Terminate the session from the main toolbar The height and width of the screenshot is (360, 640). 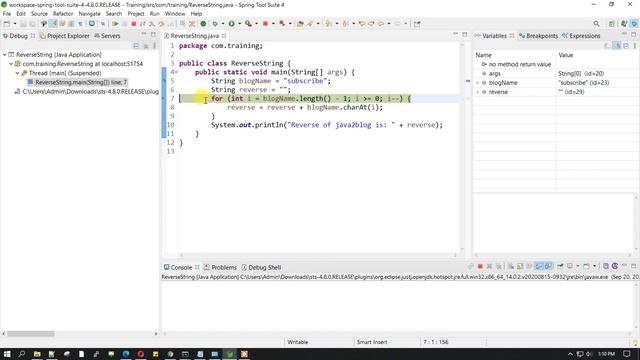pos(133,24)
